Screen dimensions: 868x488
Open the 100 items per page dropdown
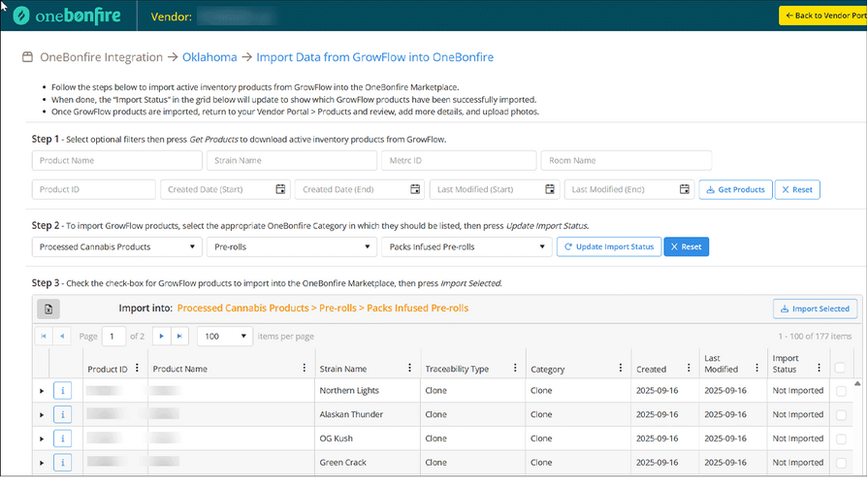point(225,336)
